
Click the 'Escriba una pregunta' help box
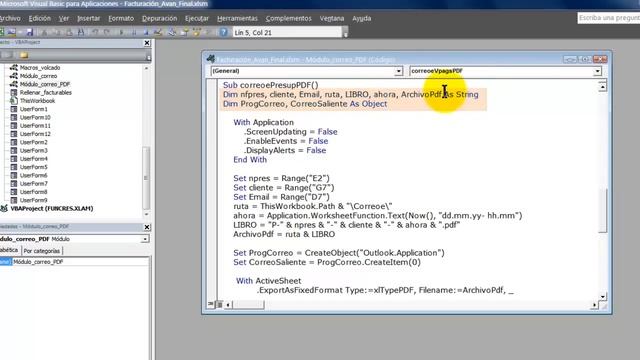tap(609, 18)
